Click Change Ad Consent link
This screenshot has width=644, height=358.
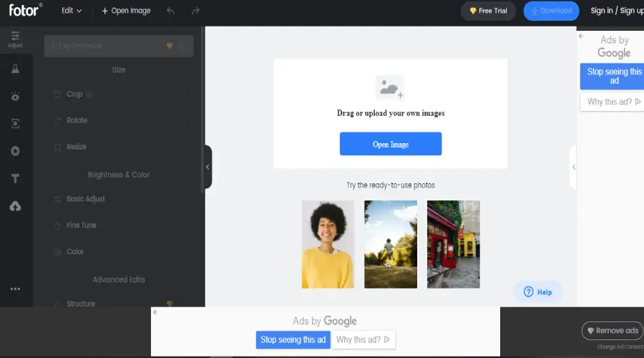(620, 347)
